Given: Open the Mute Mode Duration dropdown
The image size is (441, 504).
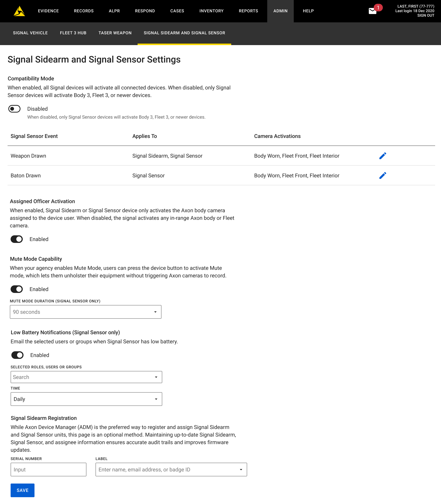Looking at the screenshot, I should [x=85, y=312].
